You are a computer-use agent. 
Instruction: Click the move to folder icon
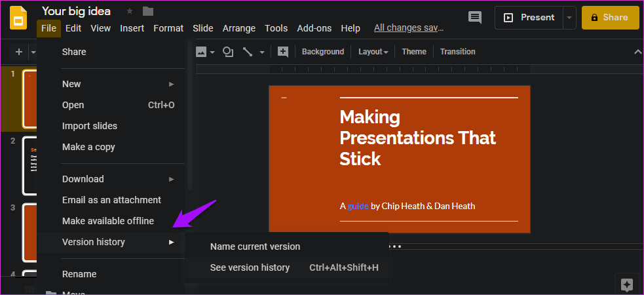tap(148, 12)
